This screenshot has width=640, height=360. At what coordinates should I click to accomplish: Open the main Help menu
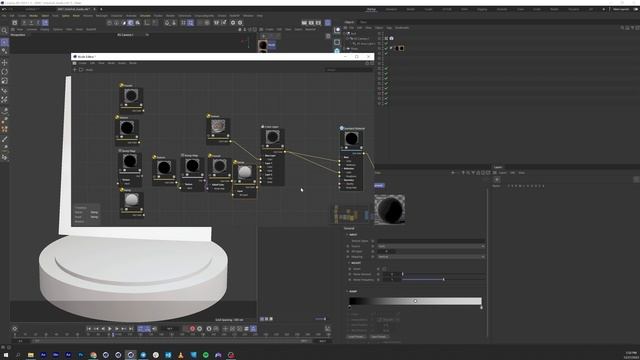260,16
